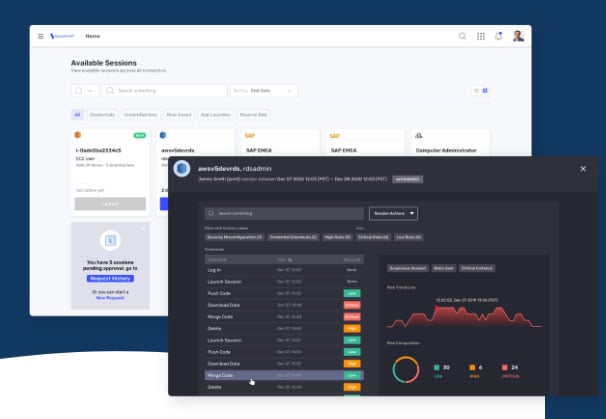
Task: Close the awsv5devrds session panel
Action: click(x=583, y=169)
